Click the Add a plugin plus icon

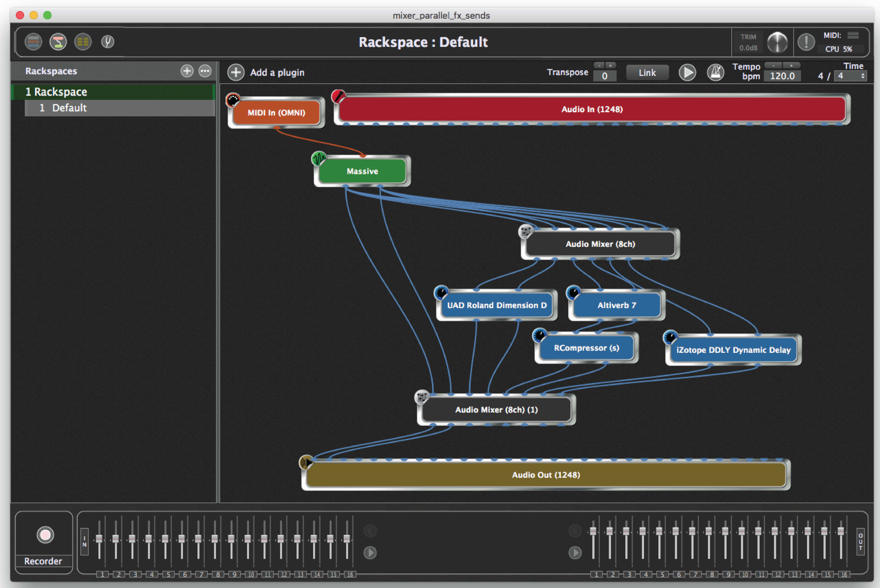pyautogui.click(x=236, y=72)
